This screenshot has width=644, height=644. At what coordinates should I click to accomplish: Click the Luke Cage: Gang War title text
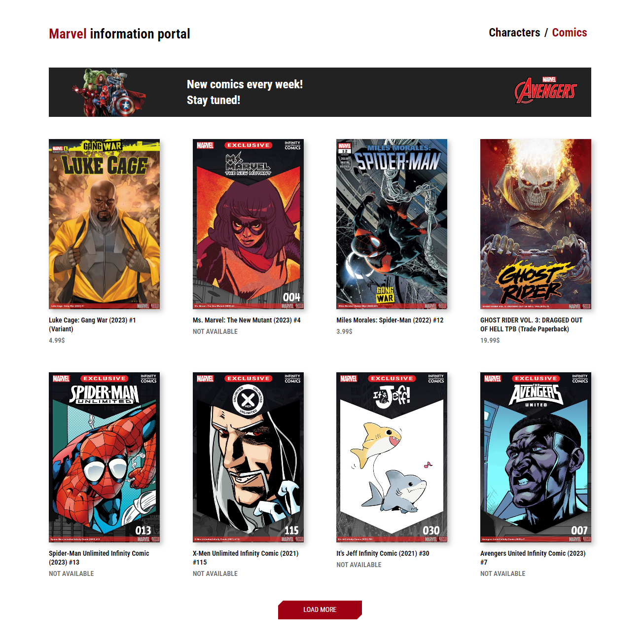(92, 324)
